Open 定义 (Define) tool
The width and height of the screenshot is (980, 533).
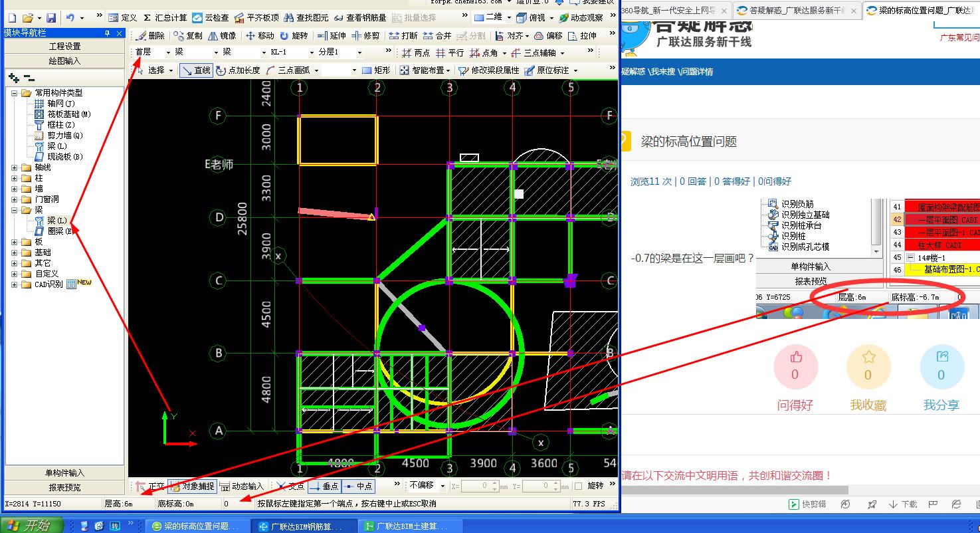123,18
